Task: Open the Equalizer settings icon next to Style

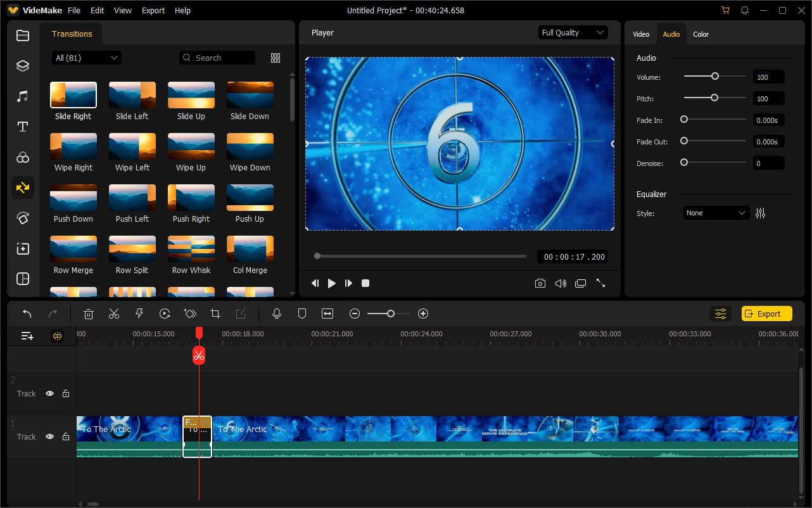Action: pyautogui.click(x=760, y=213)
